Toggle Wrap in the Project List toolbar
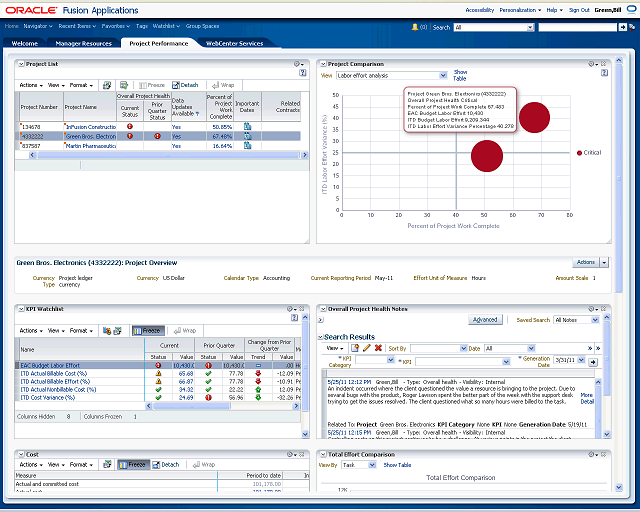Image resolution: width=640 pixels, height=512 pixels. (222, 86)
